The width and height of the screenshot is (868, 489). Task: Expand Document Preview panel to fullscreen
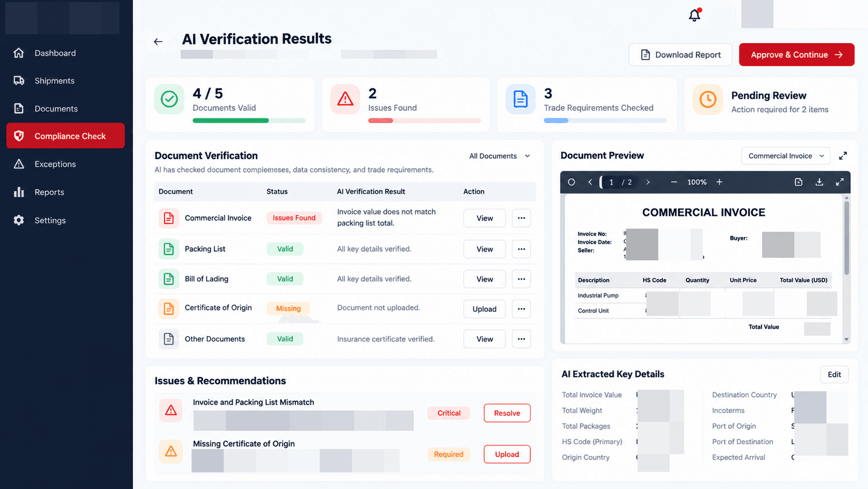click(843, 155)
